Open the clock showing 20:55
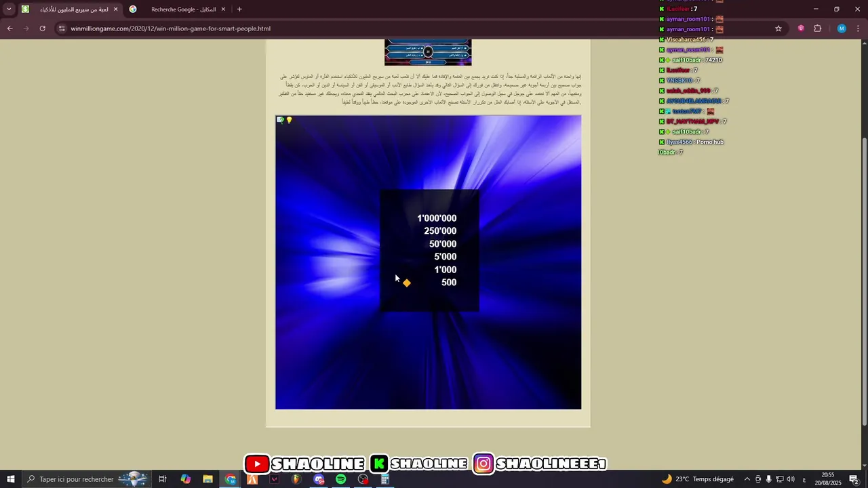The width and height of the screenshot is (868, 488). (827, 479)
